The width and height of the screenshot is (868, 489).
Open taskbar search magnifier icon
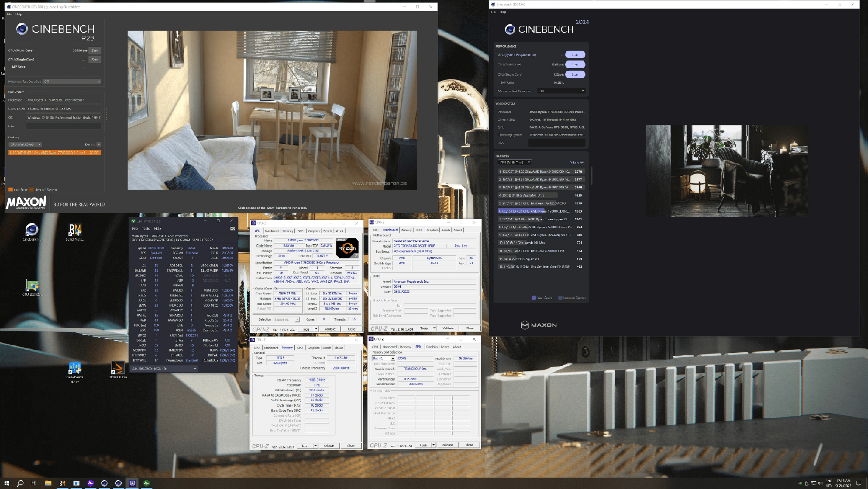coord(20,483)
